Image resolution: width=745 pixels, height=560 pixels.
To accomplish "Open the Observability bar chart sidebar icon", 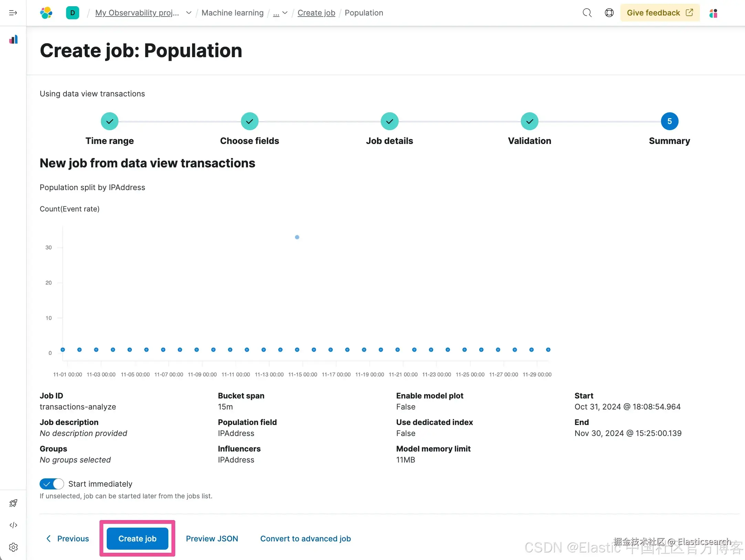I will point(13,40).
